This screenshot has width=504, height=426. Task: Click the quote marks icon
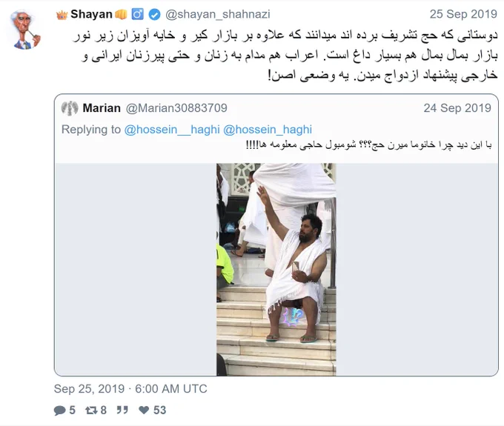click(x=122, y=410)
